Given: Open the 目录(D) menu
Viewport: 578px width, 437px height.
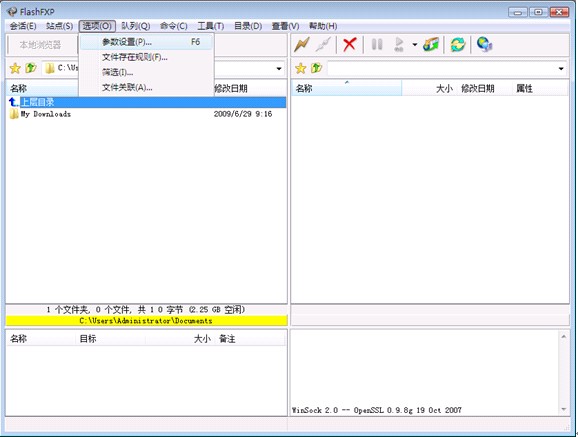Looking at the screenshot, I should tap(248, 26).
